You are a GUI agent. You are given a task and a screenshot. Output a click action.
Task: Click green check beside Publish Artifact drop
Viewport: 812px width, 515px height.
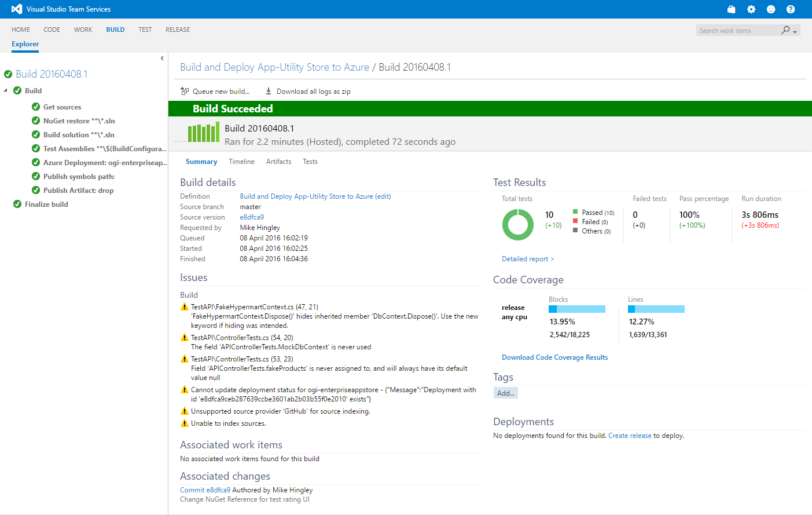[36, 190]
